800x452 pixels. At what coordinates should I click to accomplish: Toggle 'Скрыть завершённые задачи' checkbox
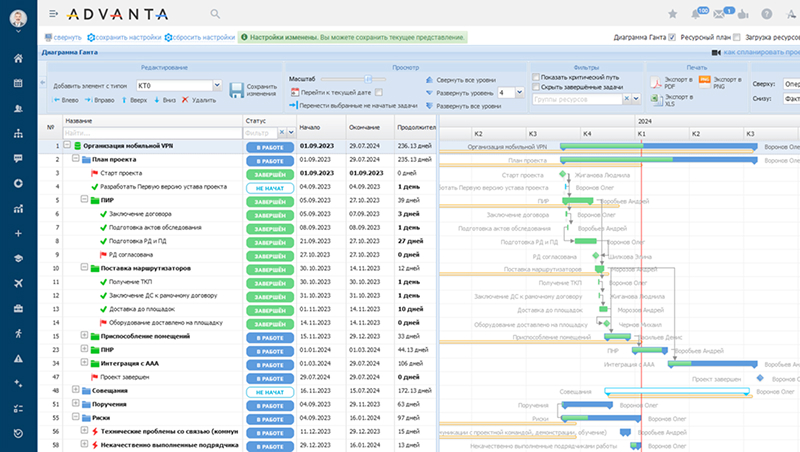pos(534,88)
